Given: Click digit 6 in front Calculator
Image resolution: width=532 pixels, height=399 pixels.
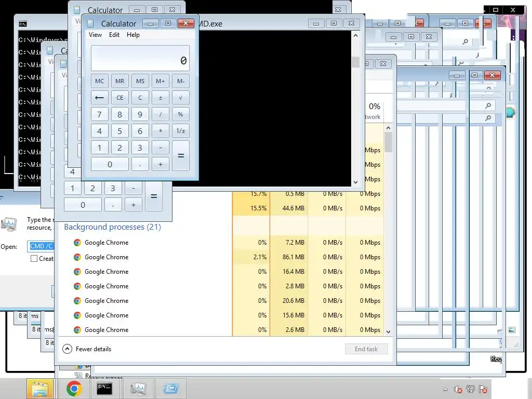Looking at the screenshot, I should pos(140,131).
